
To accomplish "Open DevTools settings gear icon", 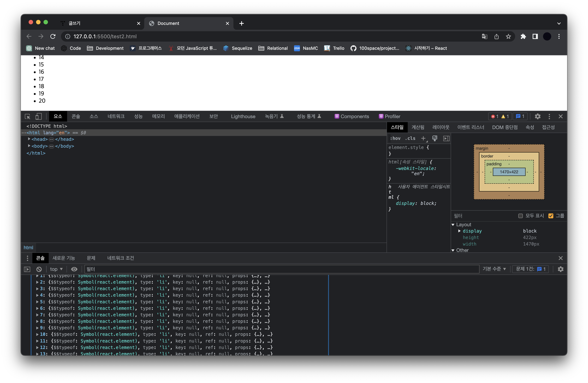I will (x=538, y=116).
